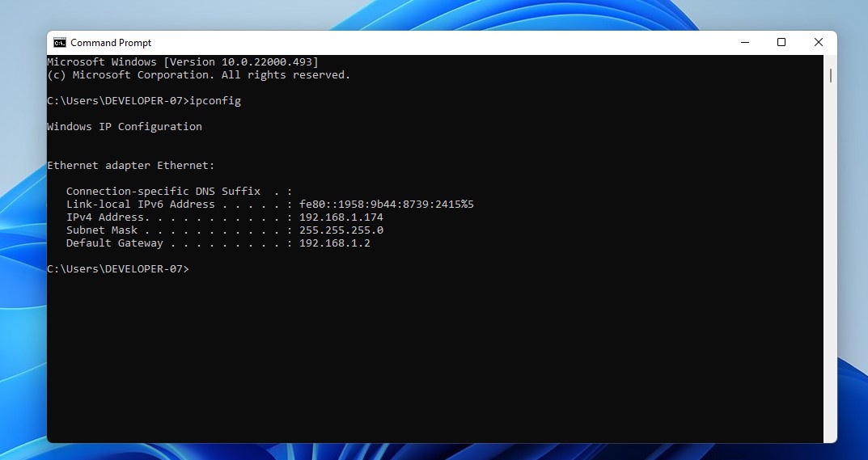Click the typed ipconfig command text
Viewport: 868px width, 460px height.
tap(215, 101)
